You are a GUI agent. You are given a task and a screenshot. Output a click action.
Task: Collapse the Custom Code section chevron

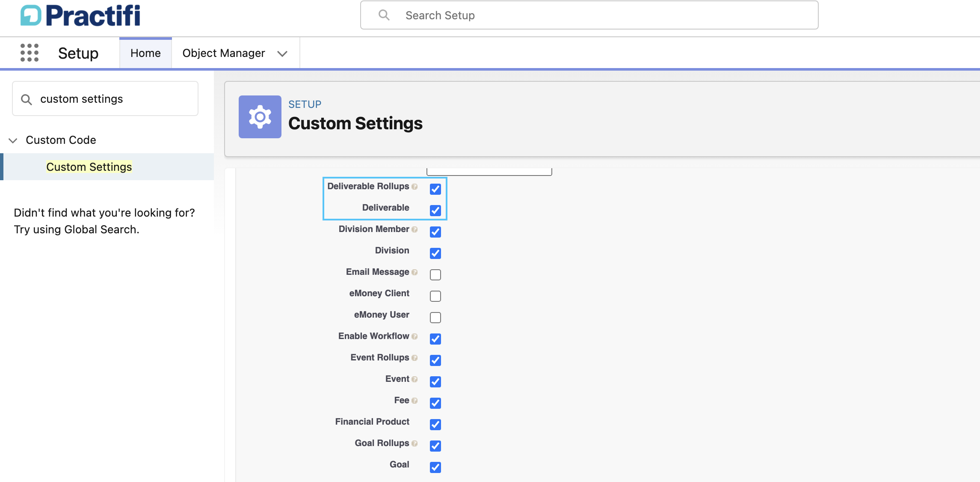[x=13, y=140]
